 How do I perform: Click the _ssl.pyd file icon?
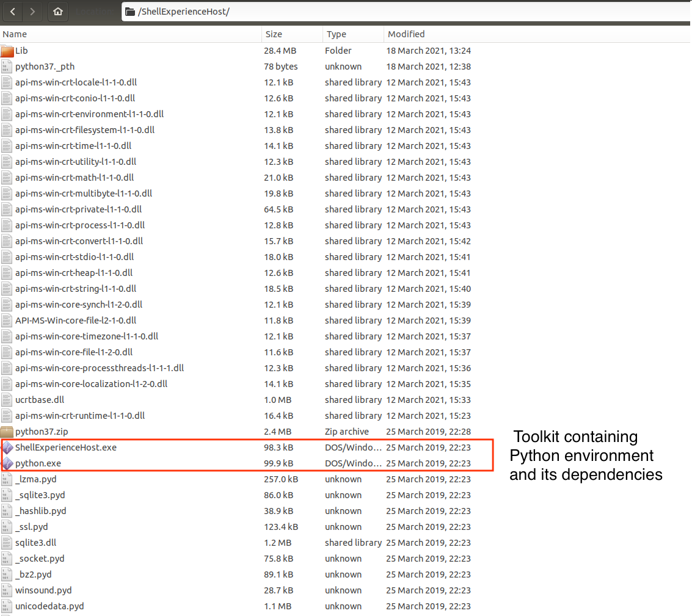click(7, 527)
